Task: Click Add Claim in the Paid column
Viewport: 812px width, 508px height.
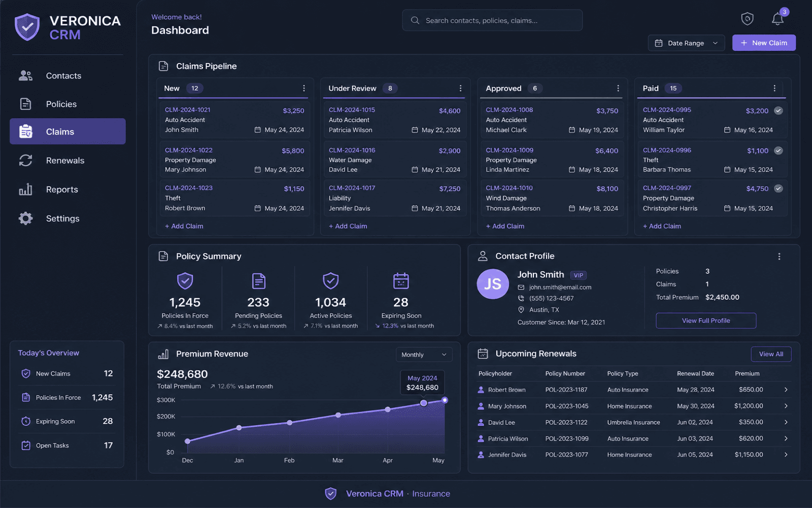Action: pos(662,226)
